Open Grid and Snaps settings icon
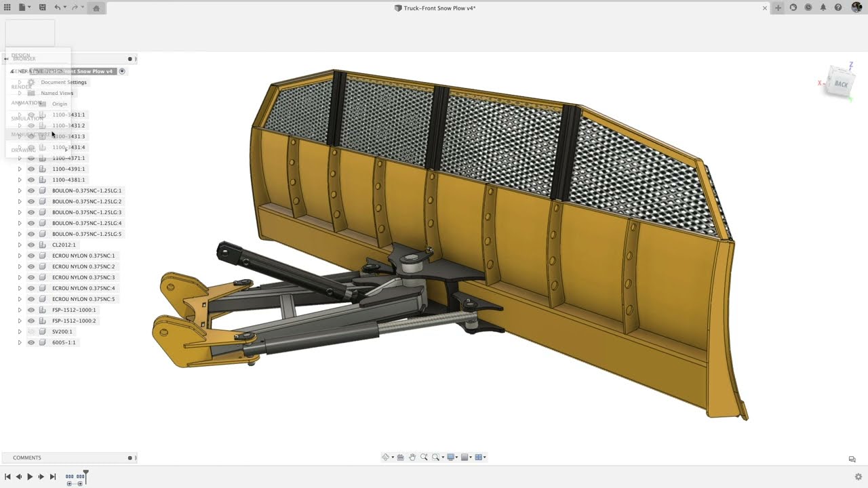868x488 pixels. [x=465, y=457]
